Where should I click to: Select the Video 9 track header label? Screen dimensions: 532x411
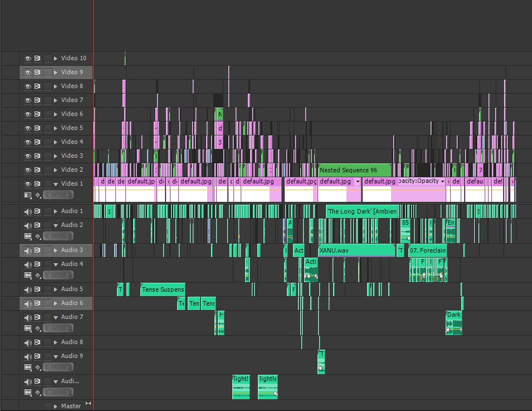tap(72, 72)
